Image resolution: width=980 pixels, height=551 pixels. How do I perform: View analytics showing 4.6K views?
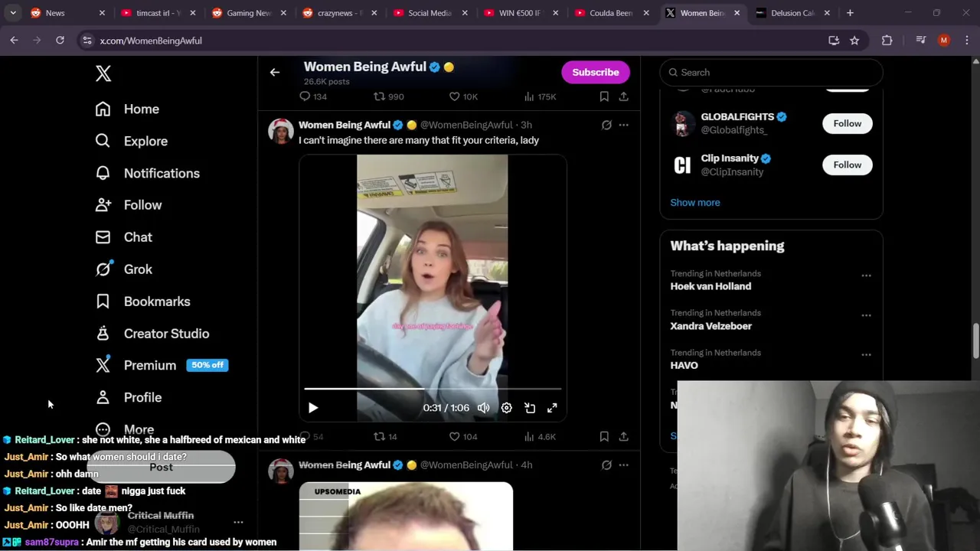click(540, 436)
